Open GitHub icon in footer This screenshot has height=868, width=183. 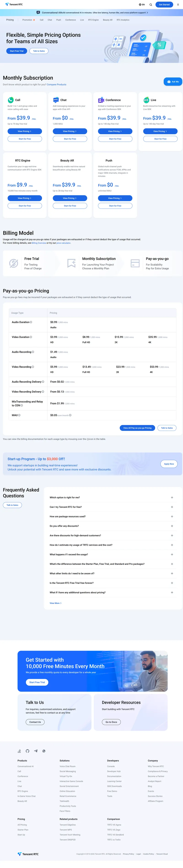click(x=27, y=751)
